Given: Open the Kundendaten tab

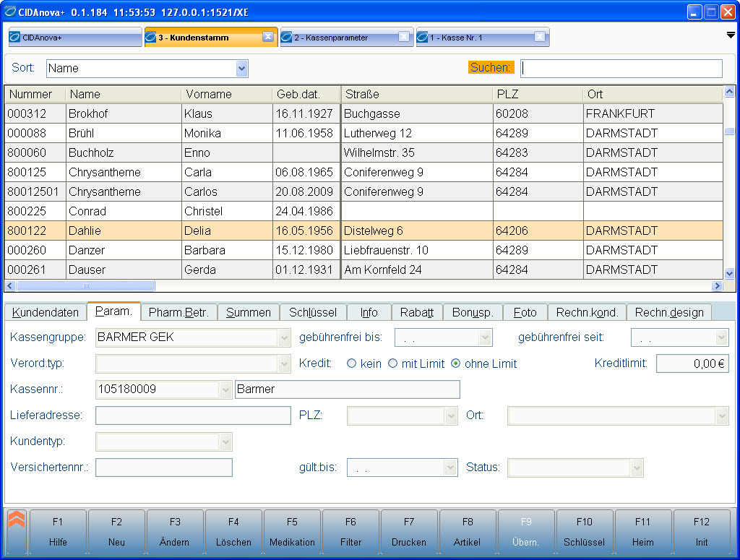Looking at the screenshot, I should (46, 312).
